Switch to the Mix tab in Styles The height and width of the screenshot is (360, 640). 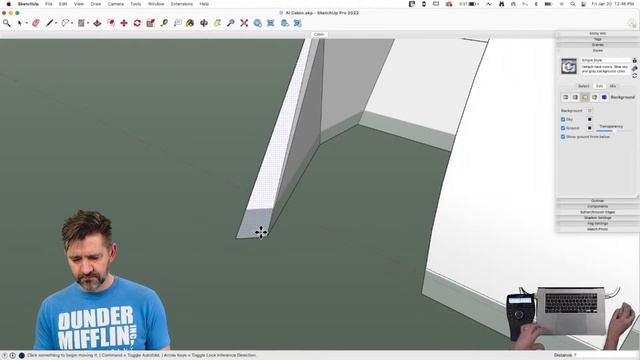tap(613, 86)
